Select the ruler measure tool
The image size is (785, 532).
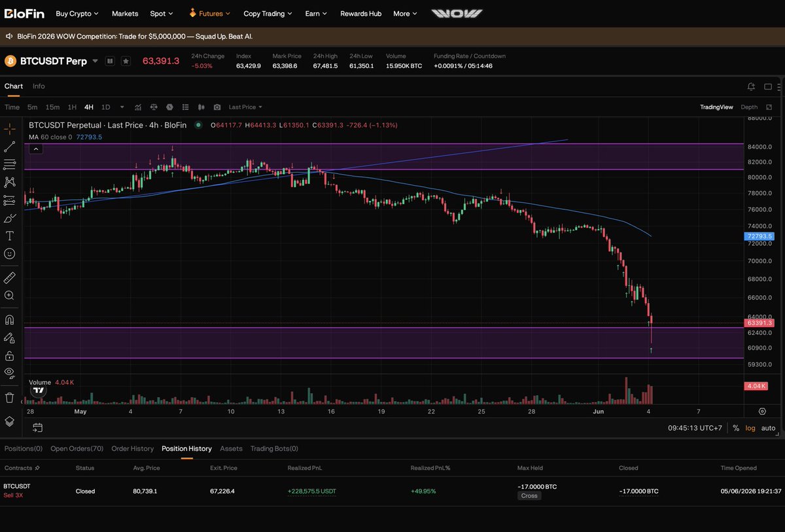[10, 277]
